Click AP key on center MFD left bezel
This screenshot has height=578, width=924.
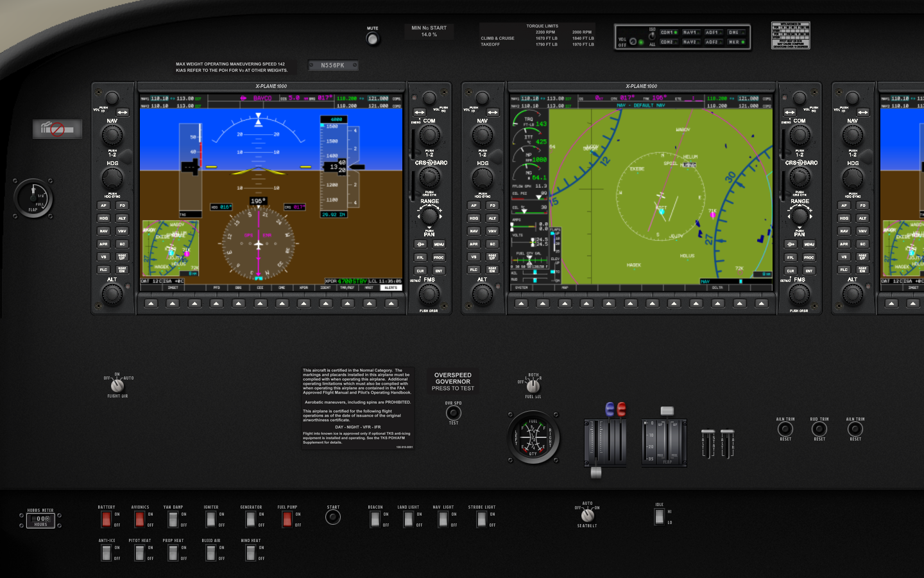tap(474, 206)
